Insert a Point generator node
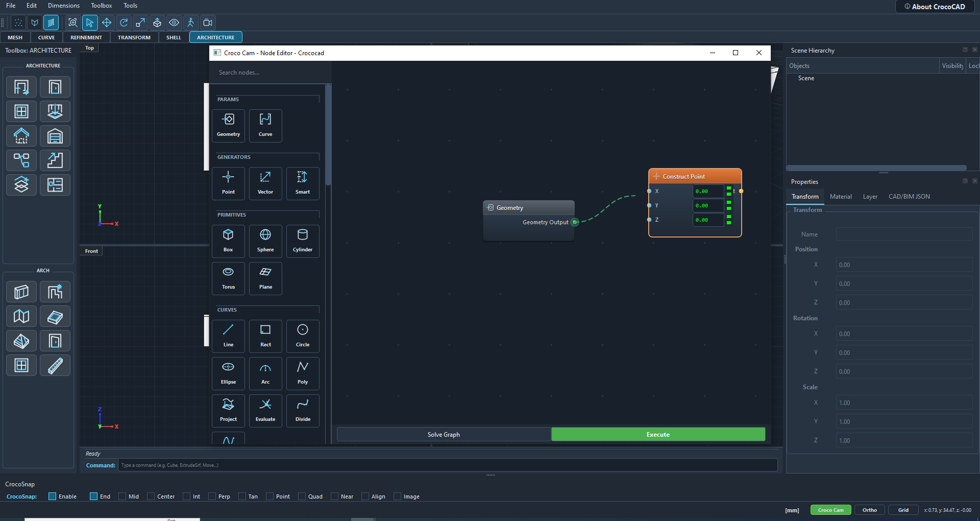 pyautogui.click(x=228, y=183)
